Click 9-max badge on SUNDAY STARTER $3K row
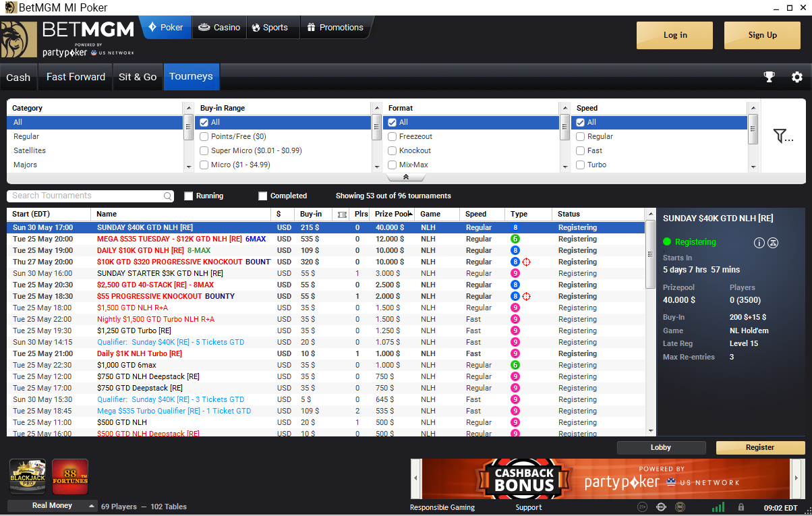This screenshot has width=812, height=516. 515,273
